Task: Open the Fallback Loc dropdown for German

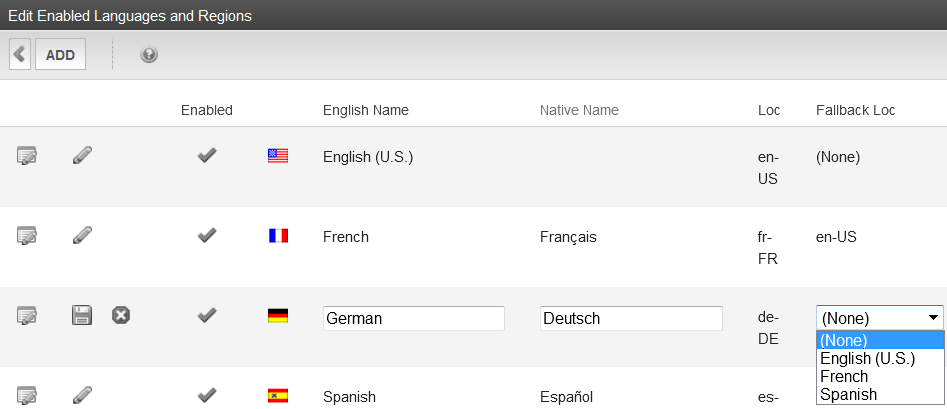Action: coord(880,318)
